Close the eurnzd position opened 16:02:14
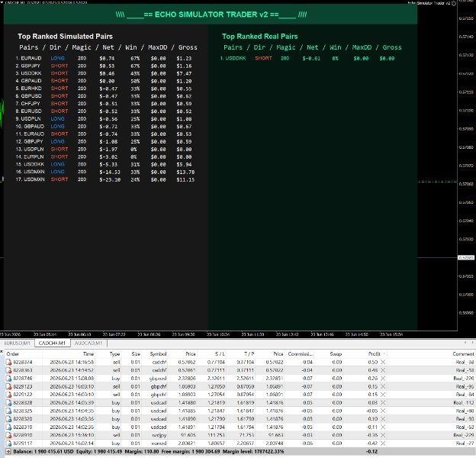Image resolution: width=476 pixels, height=458 pixels. [383, 443]
